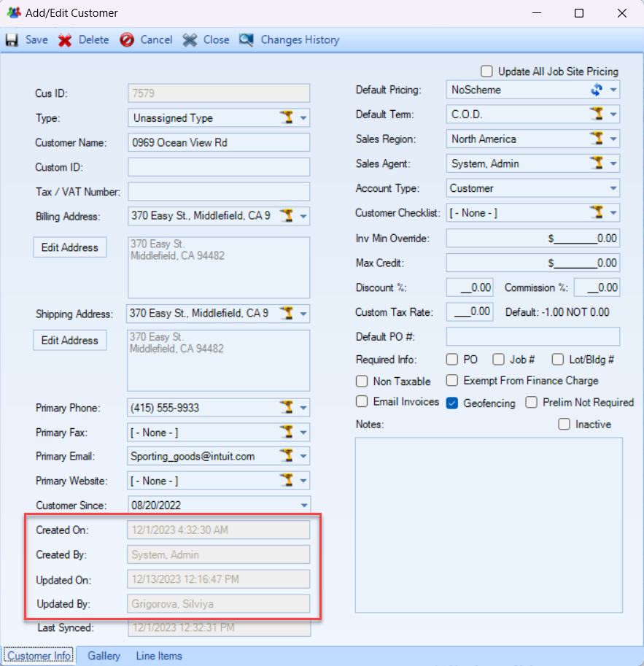Click the drill icon in Primary Email
644x666 pixels.
click(x=287, y=455)
